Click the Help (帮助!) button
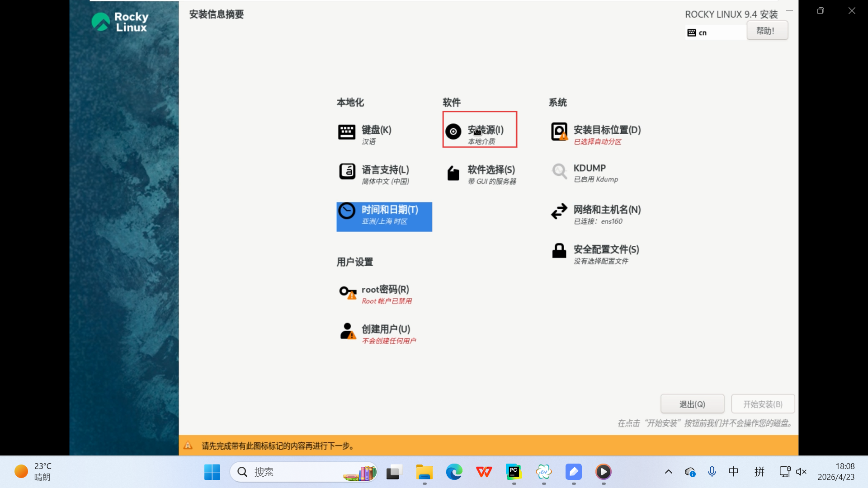The image size is (868, 488). [x=767, y=31]
